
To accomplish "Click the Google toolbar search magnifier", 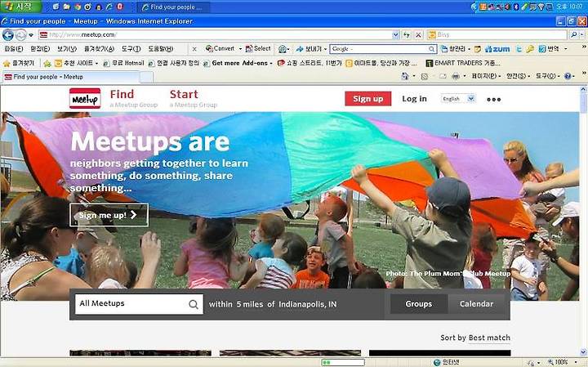I will click(432, 49).
